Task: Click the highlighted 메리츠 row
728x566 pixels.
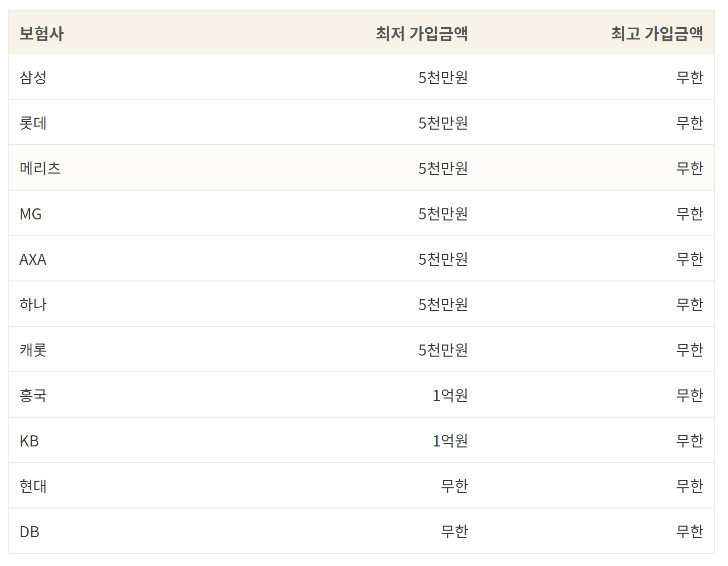Action: [361, 168]
